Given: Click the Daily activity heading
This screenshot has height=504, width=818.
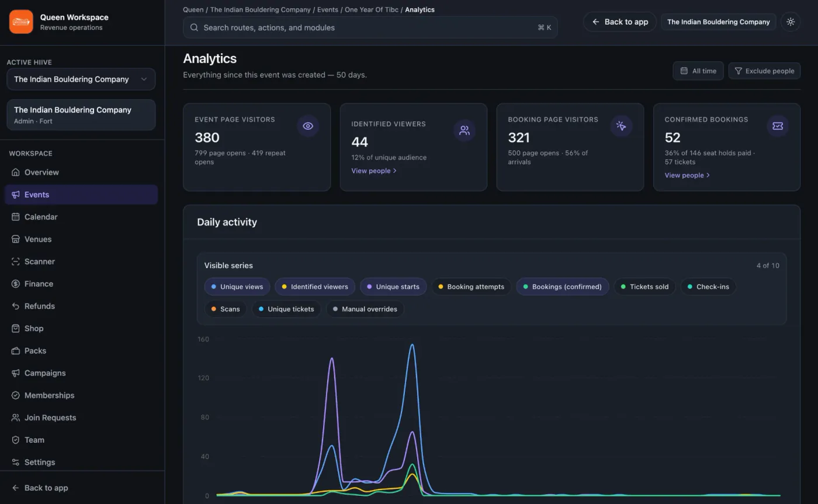Looking at the screenshot, I should [x=227, y=222].
